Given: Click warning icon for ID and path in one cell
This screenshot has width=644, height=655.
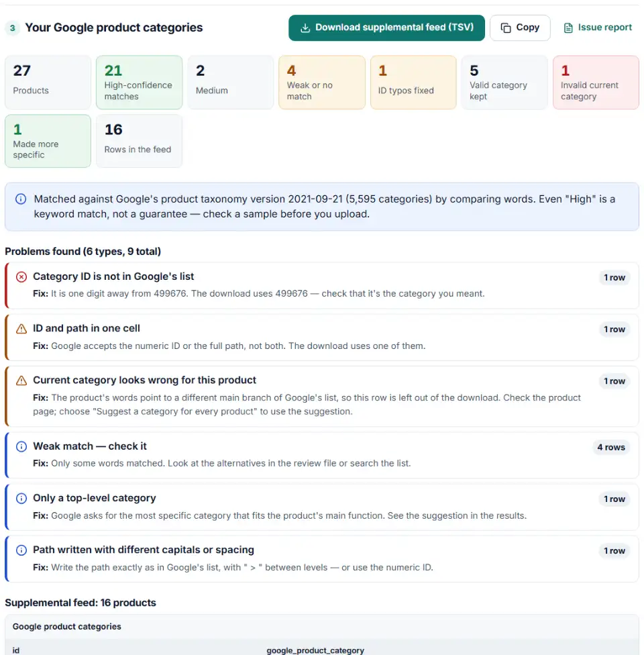Looking at the screenshot, I should tap(21, 329).
